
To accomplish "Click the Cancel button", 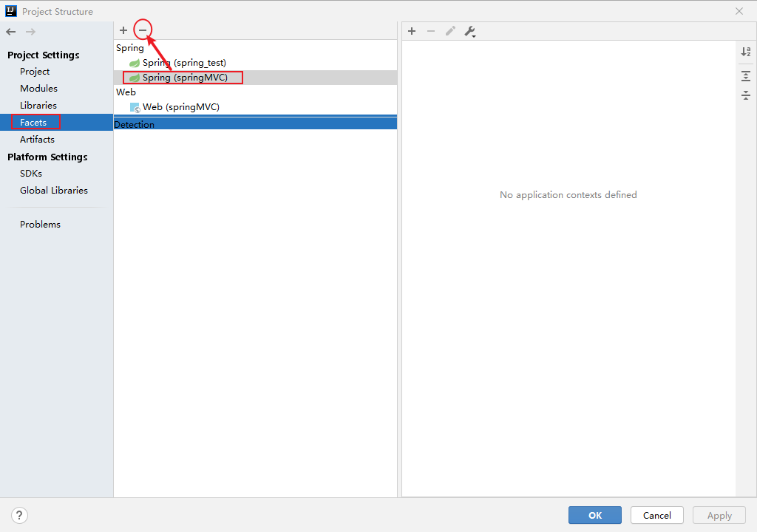I will 657,515.
